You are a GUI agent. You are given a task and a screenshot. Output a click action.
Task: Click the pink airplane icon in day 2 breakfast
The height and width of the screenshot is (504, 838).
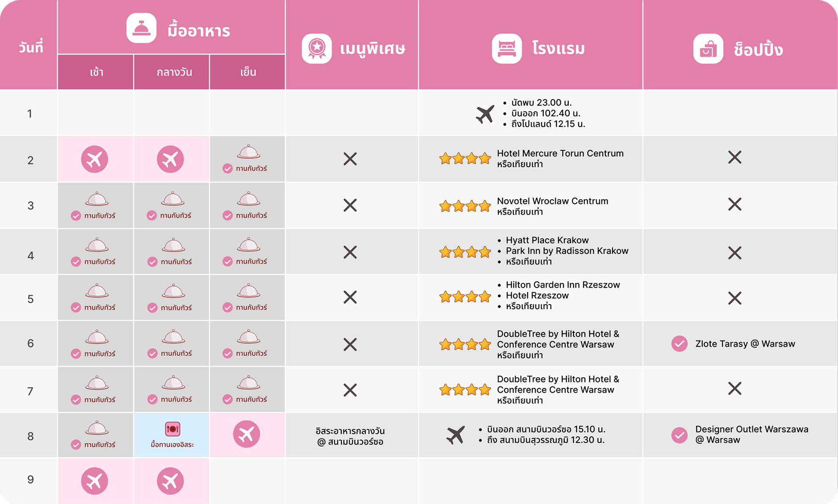[94, 159]
